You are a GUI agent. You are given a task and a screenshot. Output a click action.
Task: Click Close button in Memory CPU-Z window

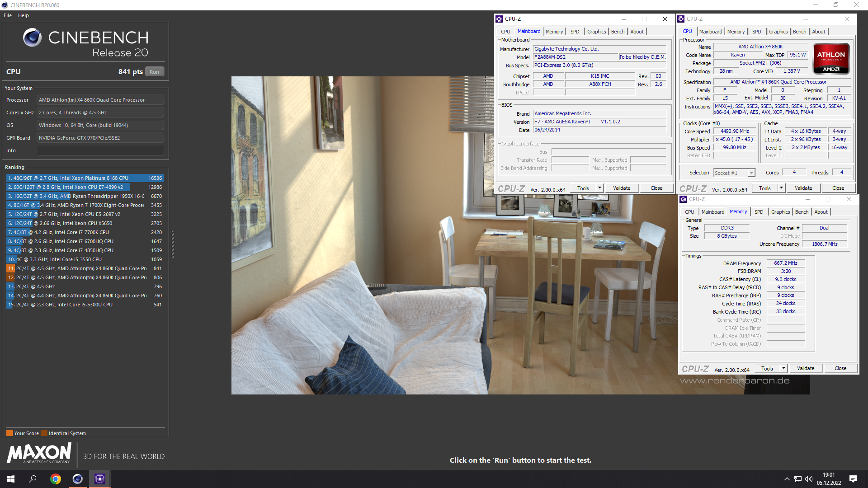(840, 369)
